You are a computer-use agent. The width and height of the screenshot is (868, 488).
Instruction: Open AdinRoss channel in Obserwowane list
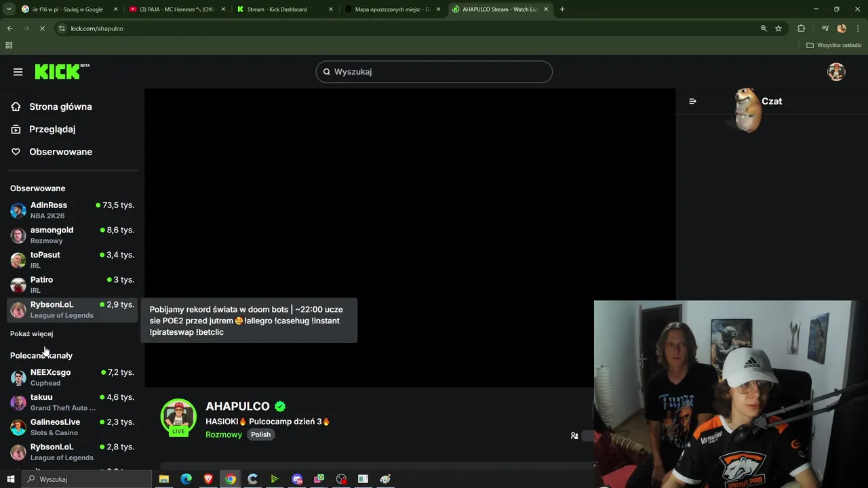pyautogui.click(x=73, y=210)
